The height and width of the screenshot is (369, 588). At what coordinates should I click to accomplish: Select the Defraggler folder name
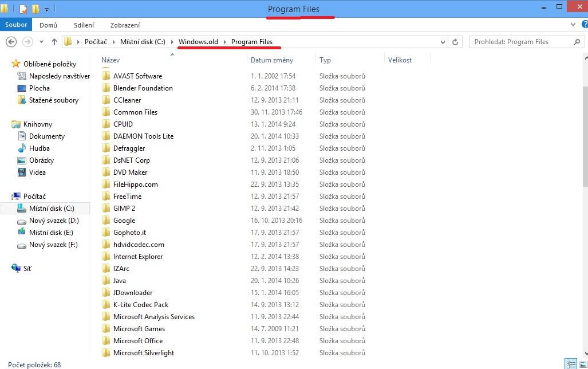[129, 148]
